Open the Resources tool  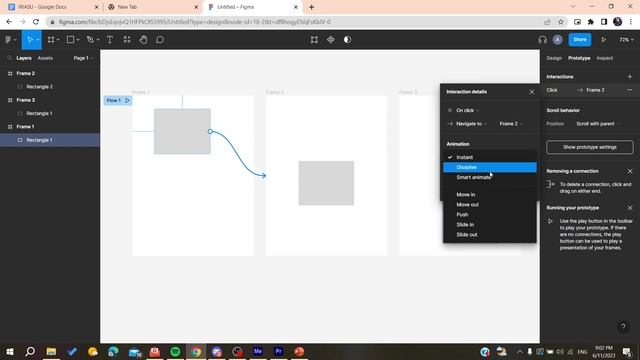click(x=127, y=40)
